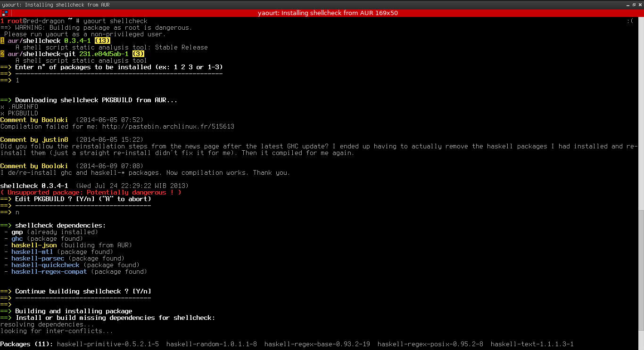
Task: Click the haskell-quickcheck dependency name
Action: coord(45,265)
